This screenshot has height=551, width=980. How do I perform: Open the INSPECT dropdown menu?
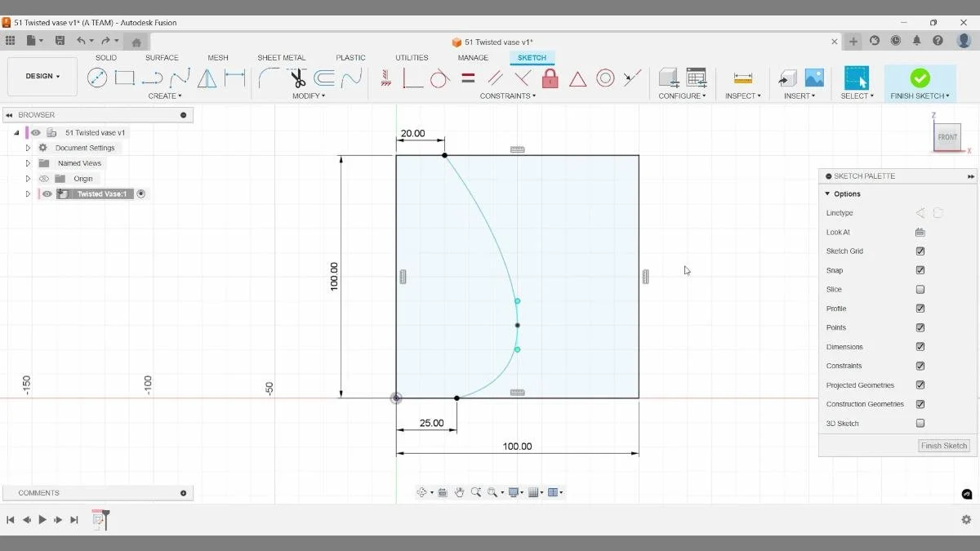(743, 96)
